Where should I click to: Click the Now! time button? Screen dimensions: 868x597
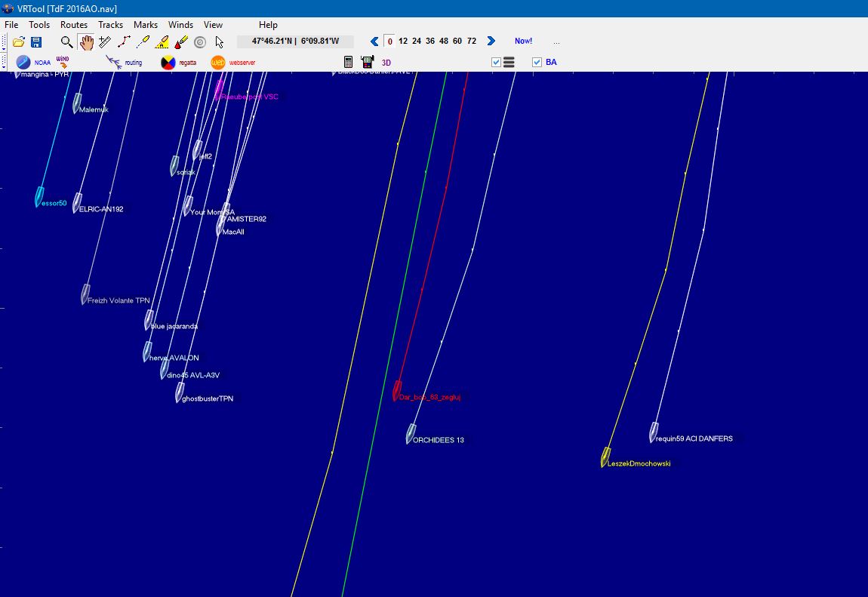click(x=523, y=41)
